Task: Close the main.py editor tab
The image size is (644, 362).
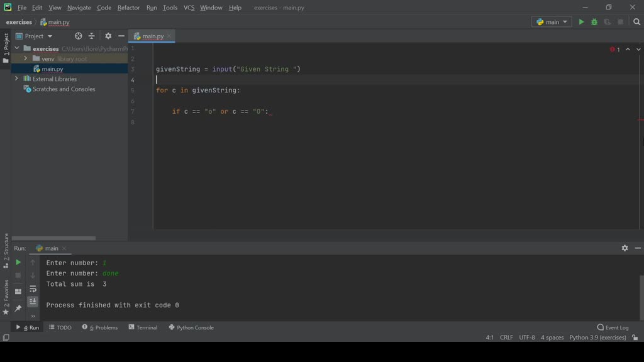Action: [x=169, y=36]
